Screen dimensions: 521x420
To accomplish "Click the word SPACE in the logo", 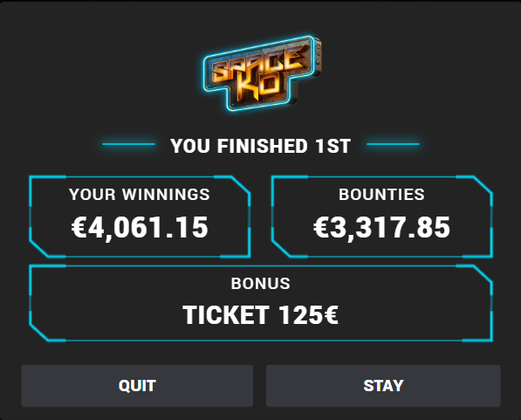I will (257, 65).
